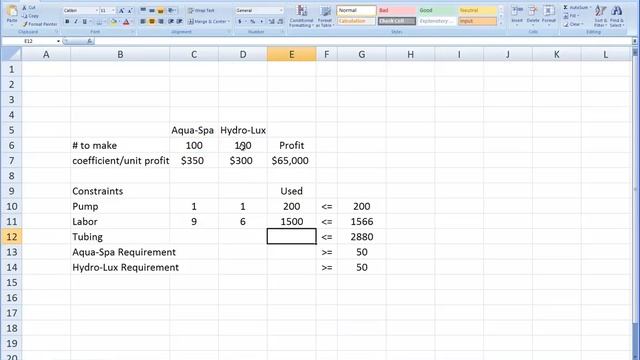Toggle Center alignment button
This screenshot has height=360, width=640.
(x=152, y=21)
